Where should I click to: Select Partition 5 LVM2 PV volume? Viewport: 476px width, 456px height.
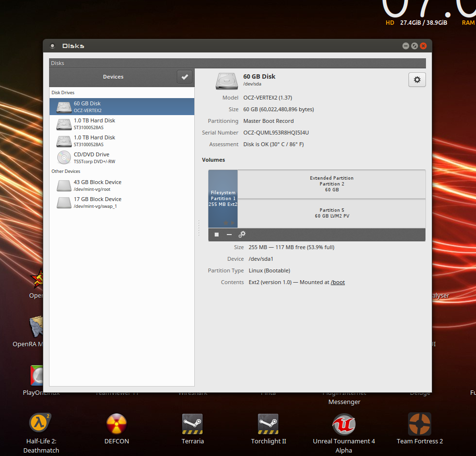tap(331, 213)
